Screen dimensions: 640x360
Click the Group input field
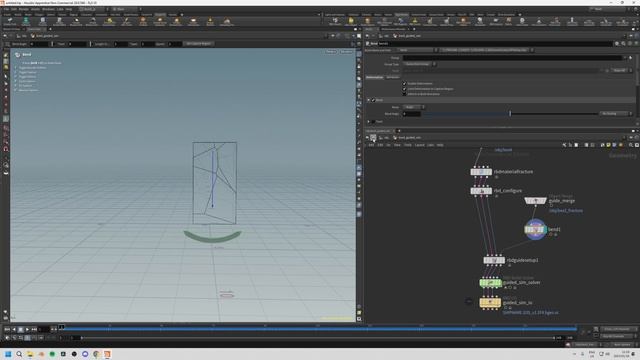pyautogui.click(x=513, y=58)
